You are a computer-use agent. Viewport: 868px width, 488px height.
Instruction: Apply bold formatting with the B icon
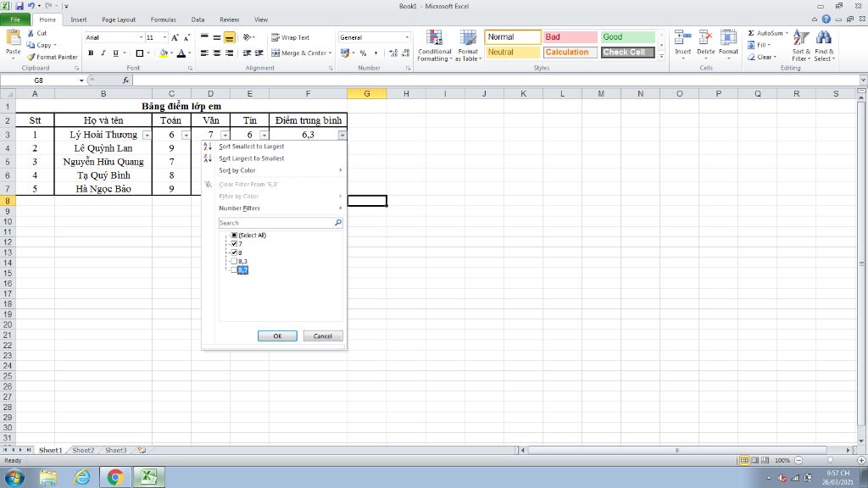[91, 53]
